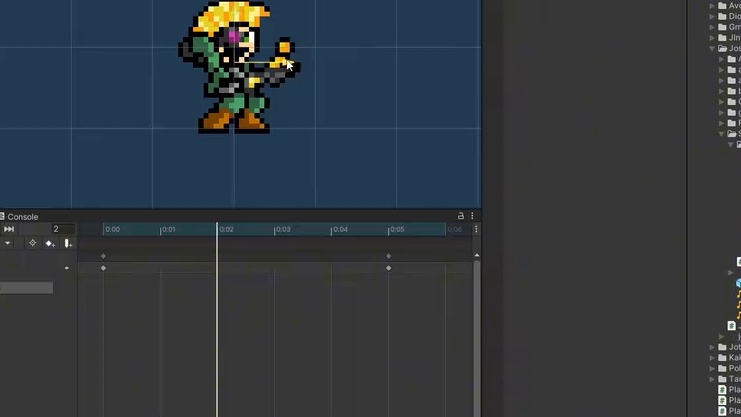Screen dimensions: 741x417
Task: Select the Tar folder
Action: [729, 379]
